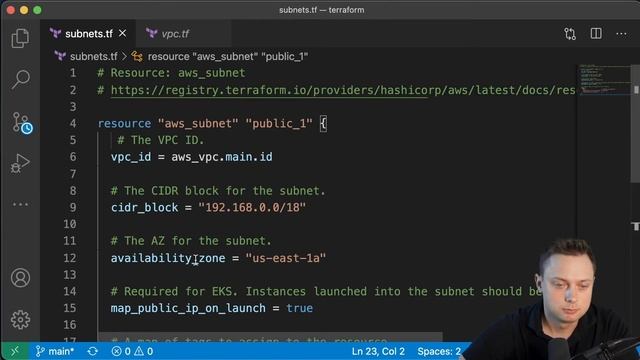The height and width of the screenshot is (360, 640).
Task: Click the text "# Resource: aws_subnet"
Action: tap(171, 73)
